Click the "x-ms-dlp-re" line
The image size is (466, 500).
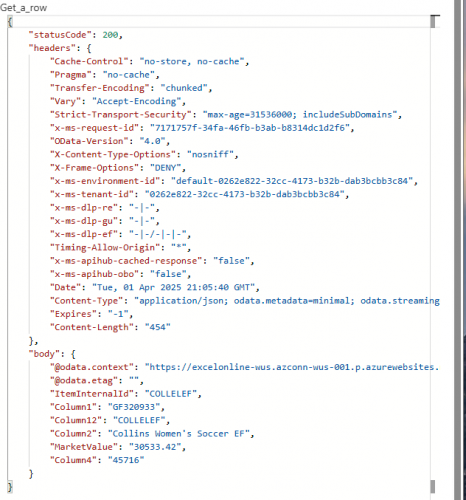pyautogui.click(x=104, y=208)
